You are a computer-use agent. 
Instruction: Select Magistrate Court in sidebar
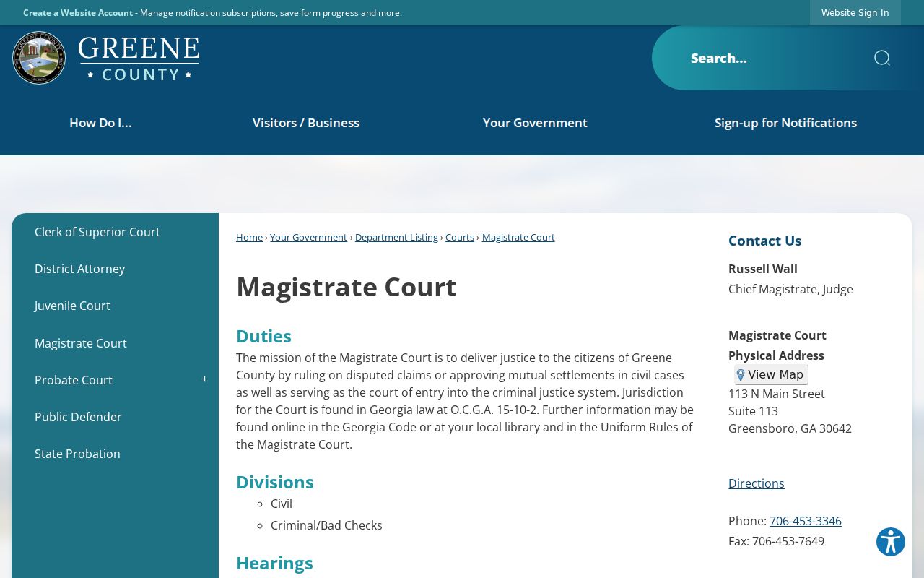[81, 343]
